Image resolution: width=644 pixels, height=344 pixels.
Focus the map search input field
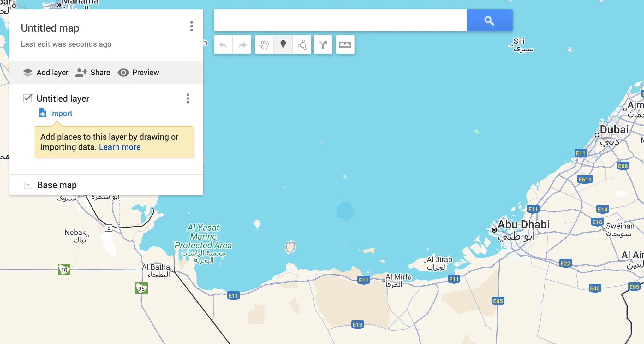340,20
